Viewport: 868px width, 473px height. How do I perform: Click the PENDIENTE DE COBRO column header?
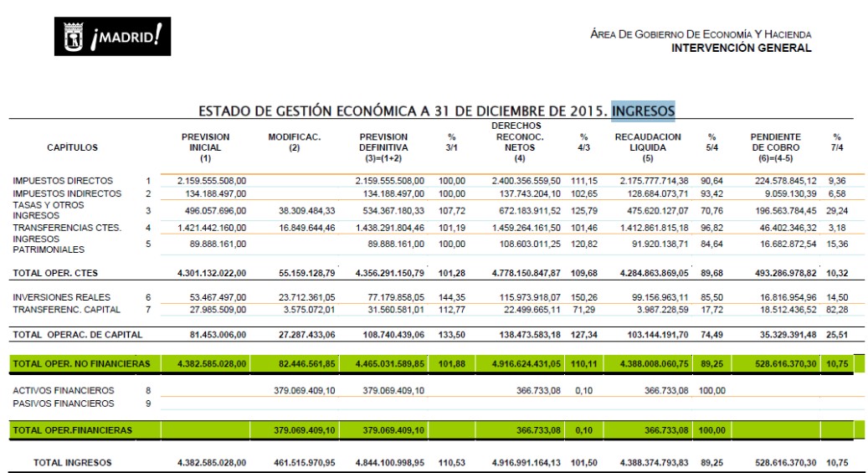pyautogui.click(x=775, y=142)
